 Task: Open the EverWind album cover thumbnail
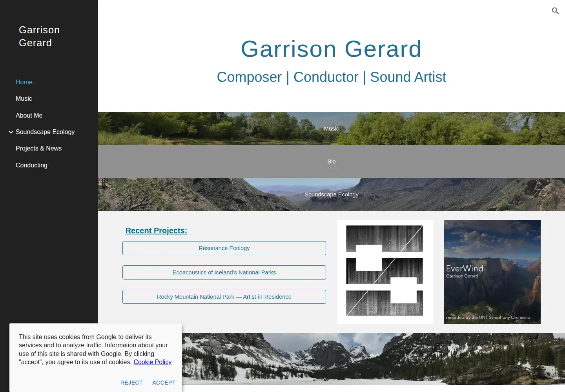(492, 272)
